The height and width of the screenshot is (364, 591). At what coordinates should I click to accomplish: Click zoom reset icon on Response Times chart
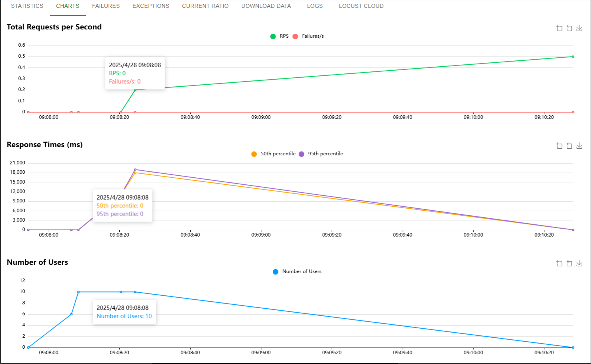569,146
